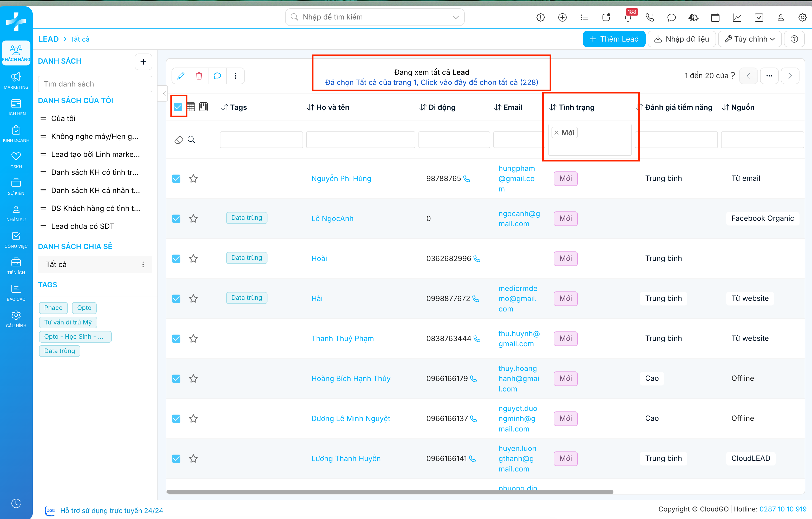Uncheck the Hoàng Bích Hạnh Thủy row checkbox
812x519 pixels.
[x=176, y=378]
